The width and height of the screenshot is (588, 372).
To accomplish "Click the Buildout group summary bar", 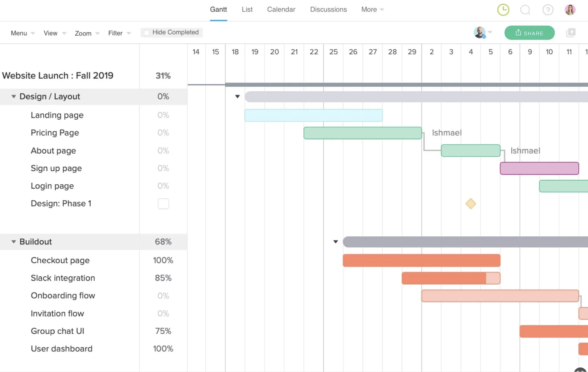I will (x=465, y=242).
